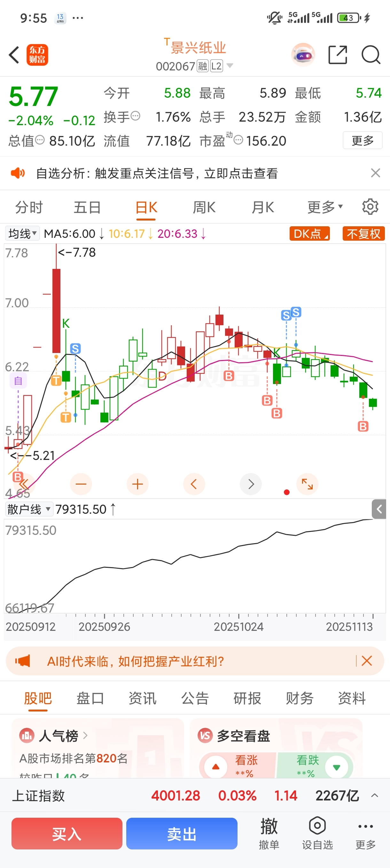Tap the 7.78 high price label

[77, 252]
